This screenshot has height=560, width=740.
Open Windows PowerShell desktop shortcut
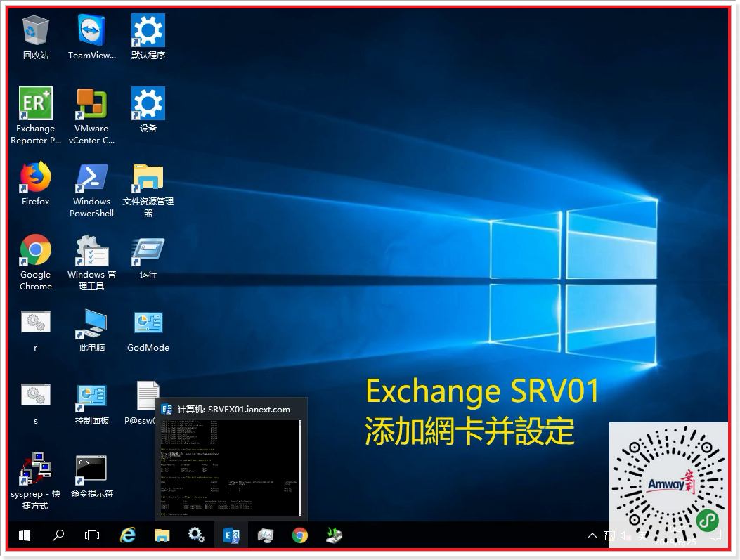(91, 190)
